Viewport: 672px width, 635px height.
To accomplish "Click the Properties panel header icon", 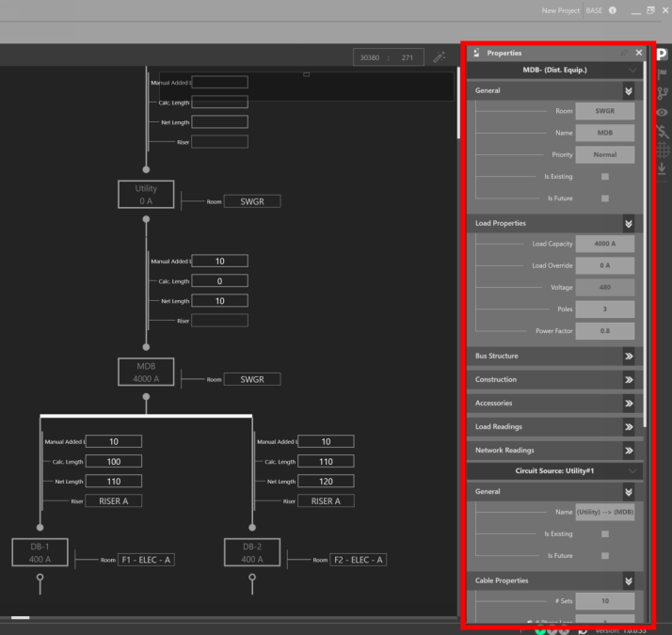I will pos(476,53).
